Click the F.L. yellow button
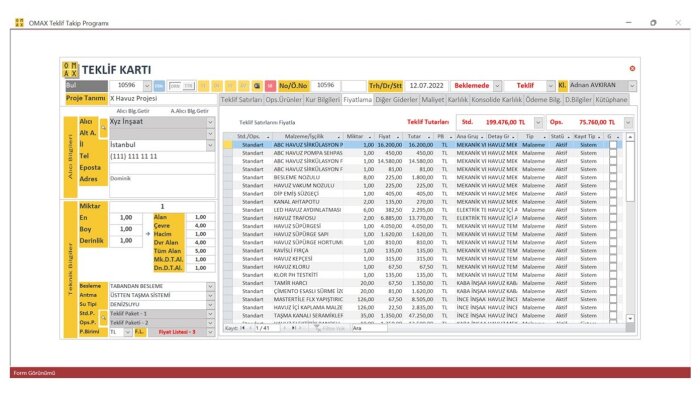700x394 pixels. (x=139, y=332)
